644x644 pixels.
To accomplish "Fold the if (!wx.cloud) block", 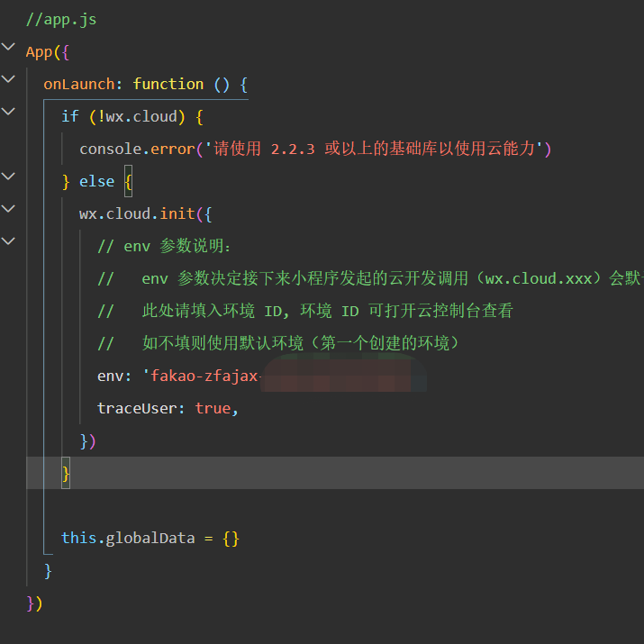I will 9,112.
